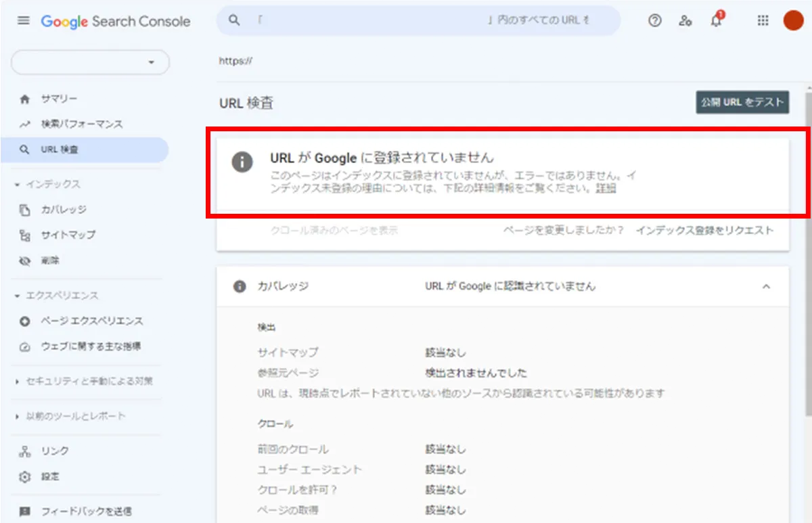Screen dimensions: 812x523
Task: Select URL 検査 in the sidebar
Action: [x=84, y=150]
